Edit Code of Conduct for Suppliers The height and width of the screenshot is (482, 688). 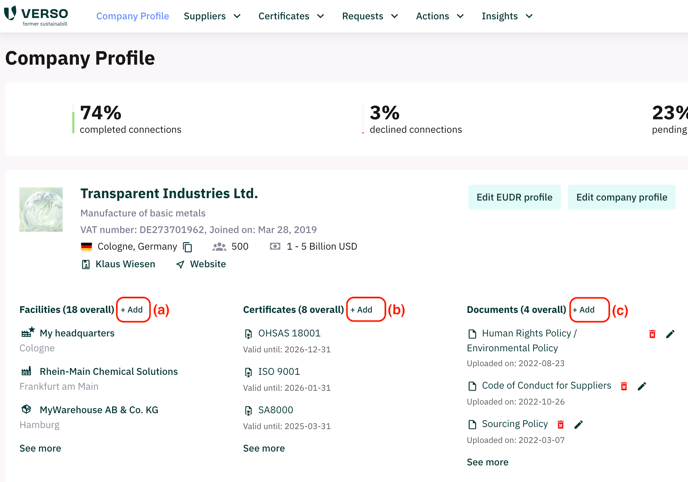(x=642, y=386)
